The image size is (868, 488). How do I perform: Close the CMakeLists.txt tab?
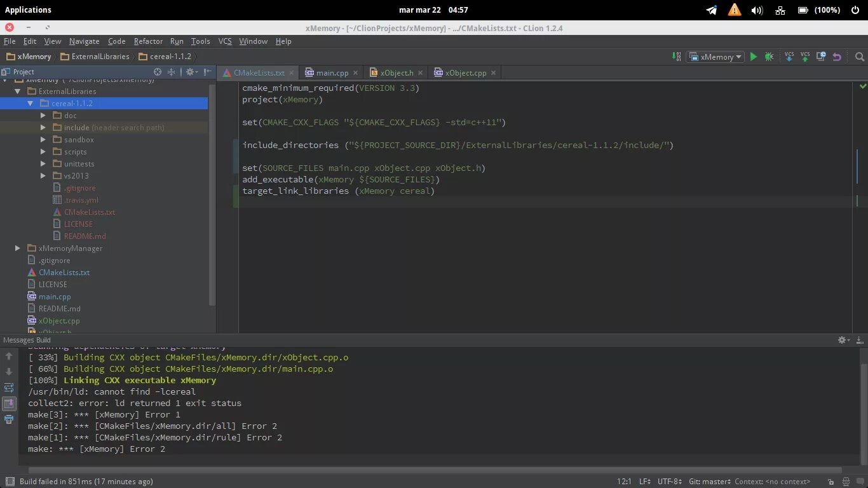pyautogui.click(x=292, y=72)
